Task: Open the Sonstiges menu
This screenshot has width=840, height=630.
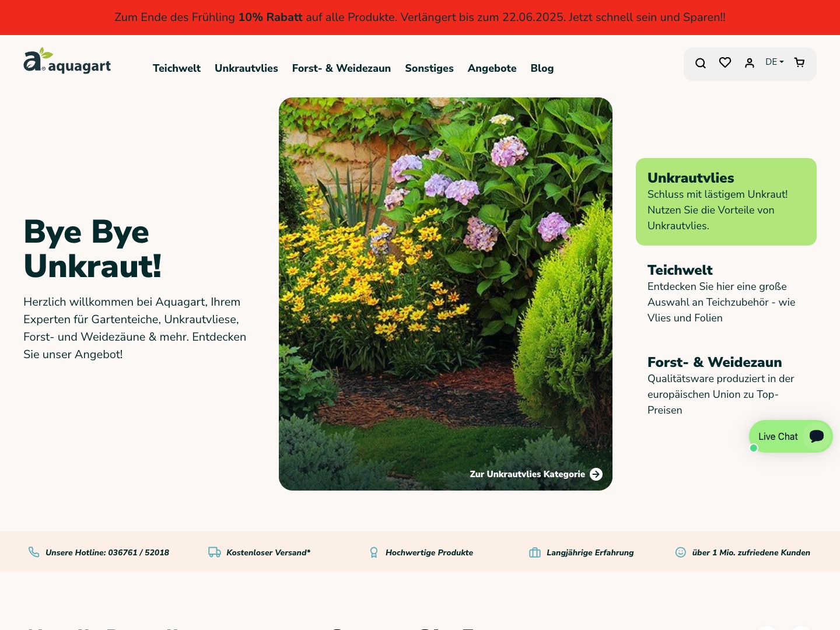Action: coord(429,68)
